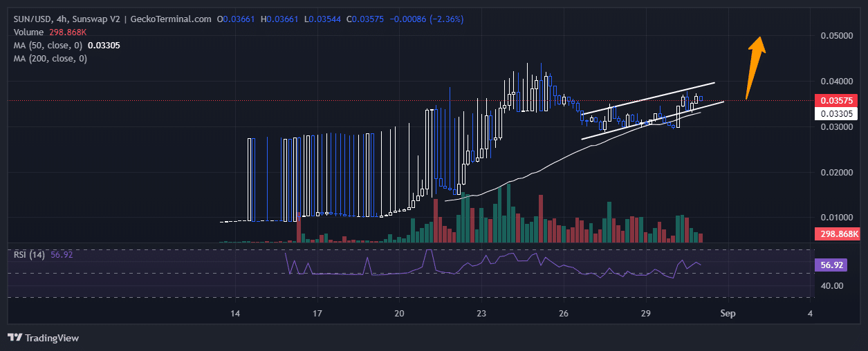The width and height of the screenshot is (868, 351).
Task: Select the MA 200 indicator legend
Action: point(50,59)
